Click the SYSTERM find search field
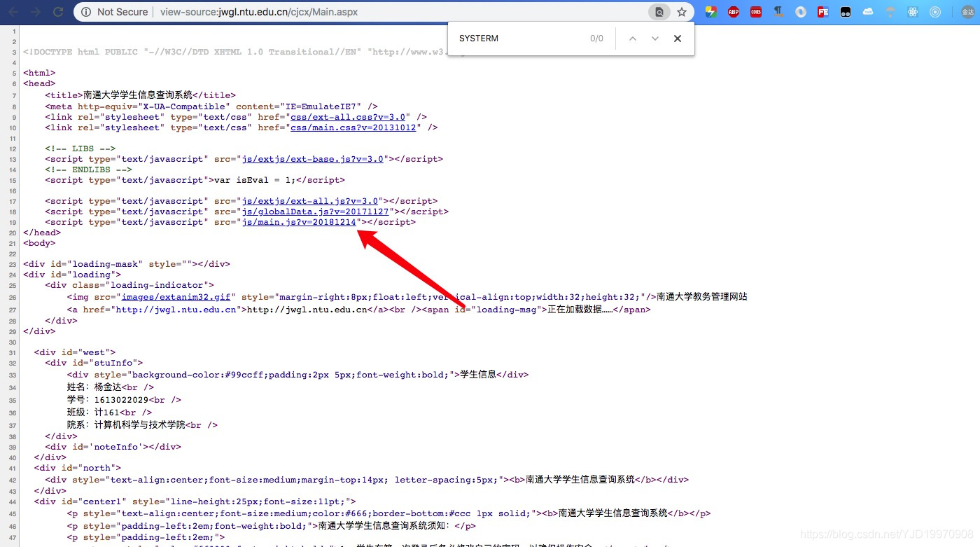 click(x=518, y=39)
